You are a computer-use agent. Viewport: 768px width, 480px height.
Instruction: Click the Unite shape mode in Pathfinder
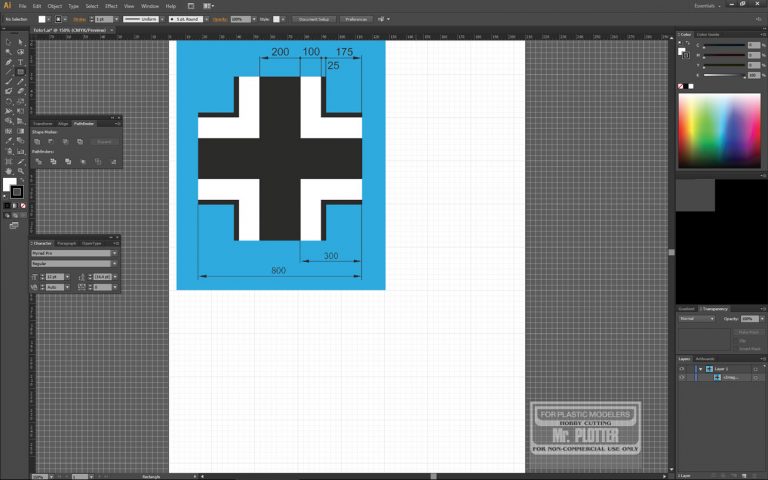37,142
